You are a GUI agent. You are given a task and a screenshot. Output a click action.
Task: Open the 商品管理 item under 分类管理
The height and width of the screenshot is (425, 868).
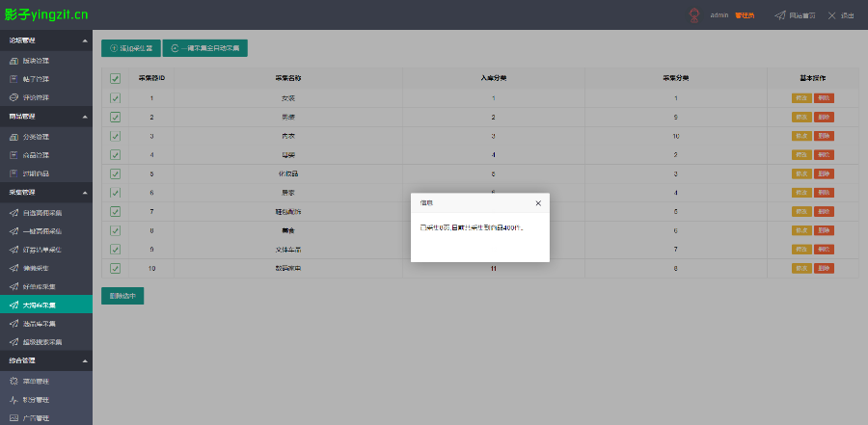(46, 155)
